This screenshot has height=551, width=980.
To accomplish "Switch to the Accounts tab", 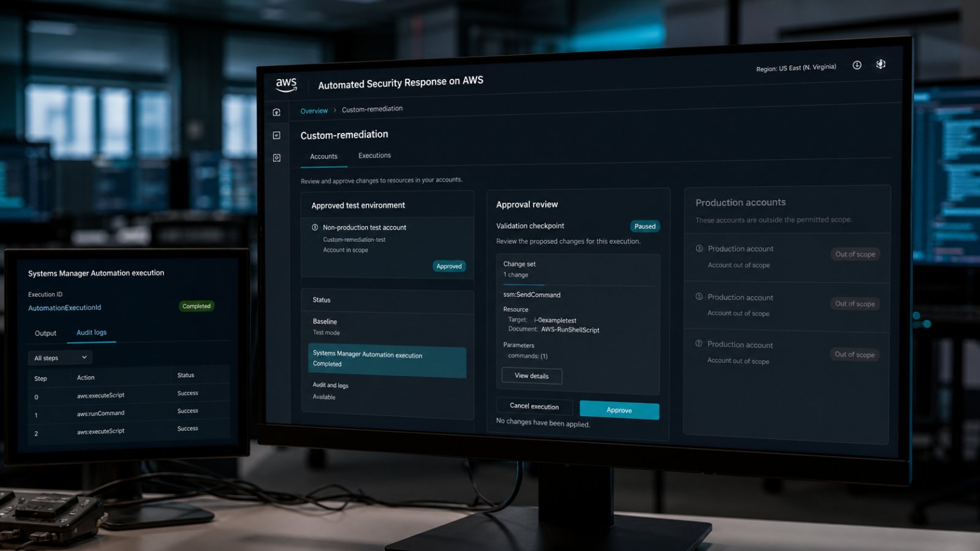I will (323, 157).
